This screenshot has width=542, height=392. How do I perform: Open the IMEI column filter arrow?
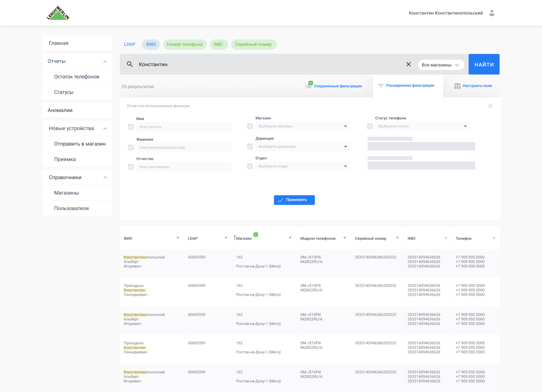[x=445, y=238]
